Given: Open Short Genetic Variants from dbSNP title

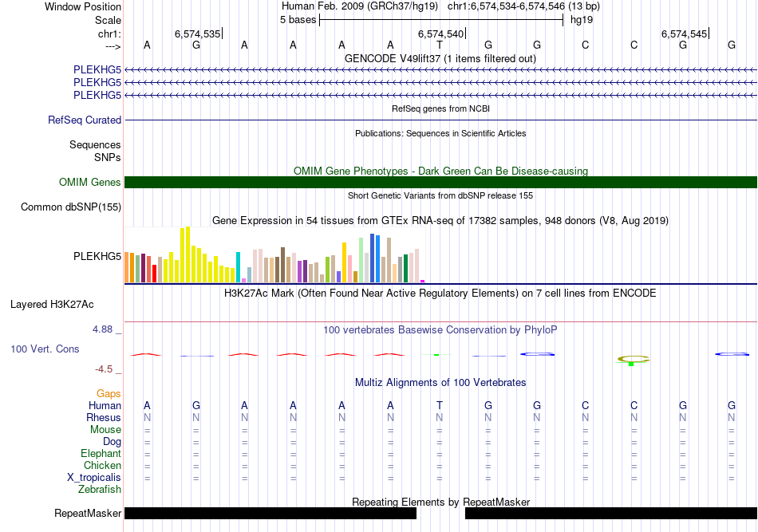Looking at the screenshot, I should [440, 195].
